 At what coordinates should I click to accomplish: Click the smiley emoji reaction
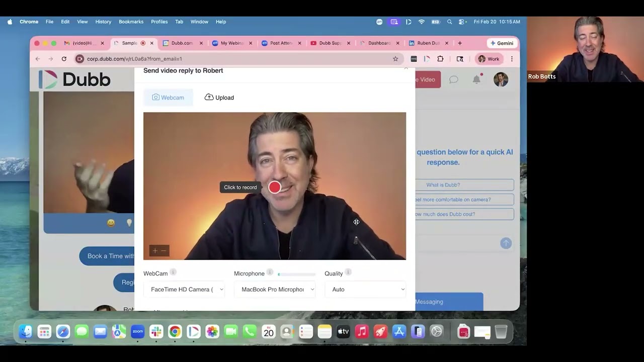point(111,223)
